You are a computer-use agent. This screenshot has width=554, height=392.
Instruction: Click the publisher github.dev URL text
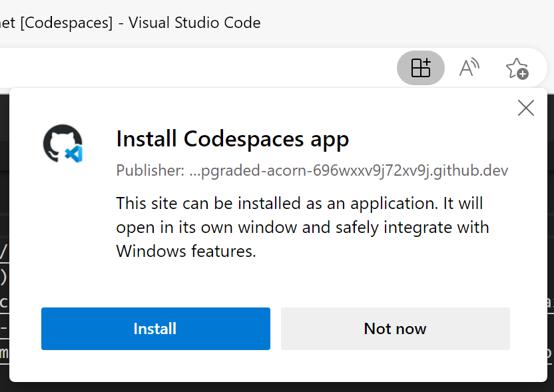[312, 170]
